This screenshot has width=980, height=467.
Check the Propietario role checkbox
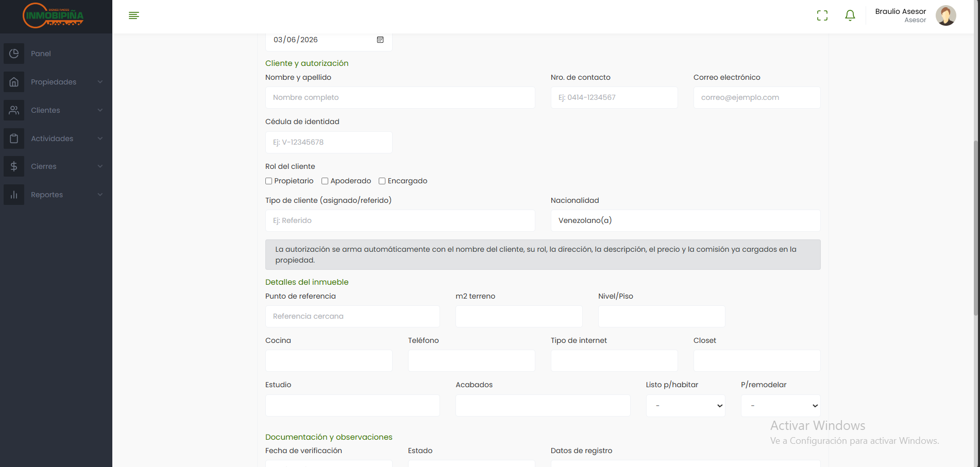[268, 181]
